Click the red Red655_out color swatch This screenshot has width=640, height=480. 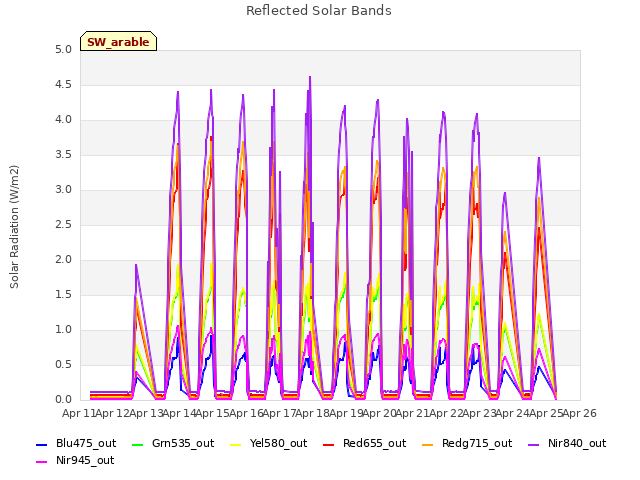[329, 444]
